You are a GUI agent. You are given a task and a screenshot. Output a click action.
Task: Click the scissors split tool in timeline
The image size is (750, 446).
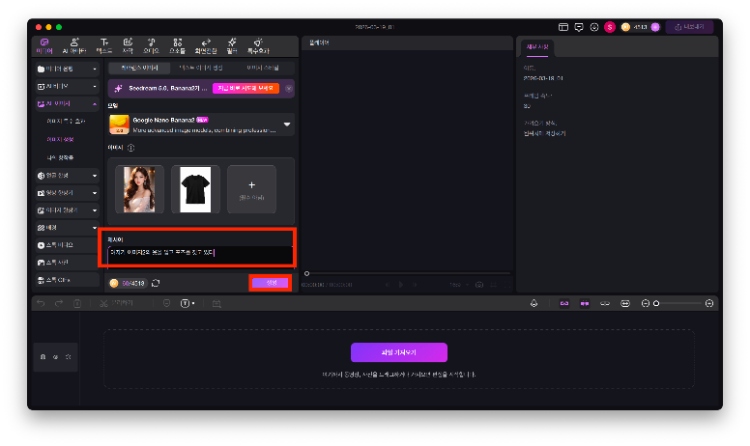pyautogui.click(x=104, y=303)
